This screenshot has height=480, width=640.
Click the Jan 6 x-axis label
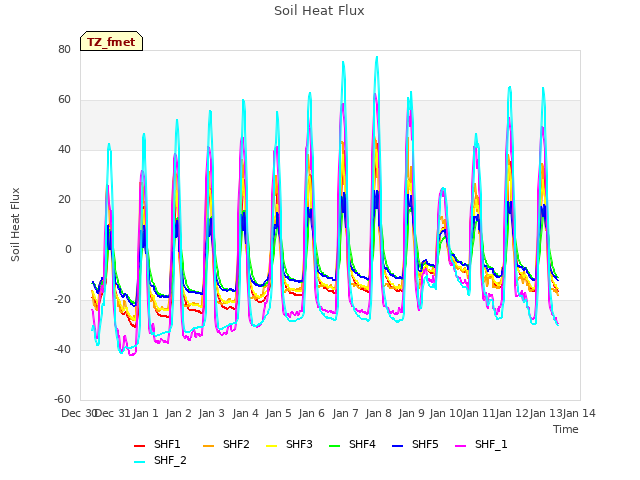click(312, 413)
